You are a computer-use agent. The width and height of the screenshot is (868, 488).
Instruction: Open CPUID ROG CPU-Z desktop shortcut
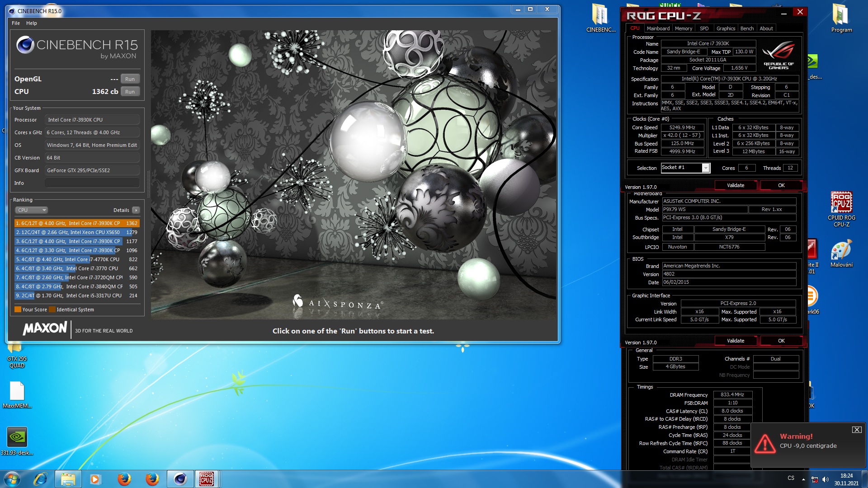coord(841,209)
